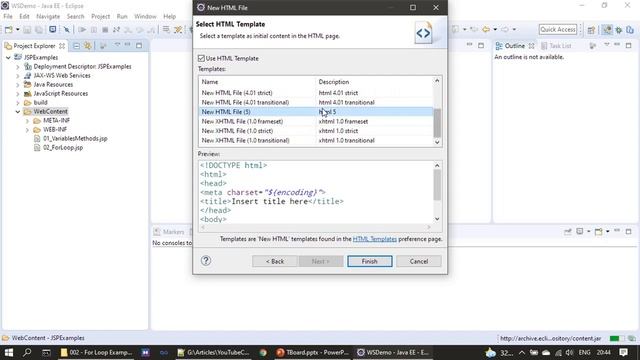Viewport: 640px width, 360px height.
Task: Select the Outline tab
Action: [x=515, y=46]
